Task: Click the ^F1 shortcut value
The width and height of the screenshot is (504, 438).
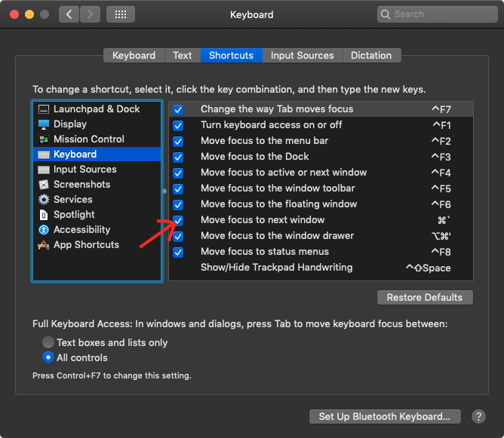Action: pyautogui.click(x=441, y=125)
